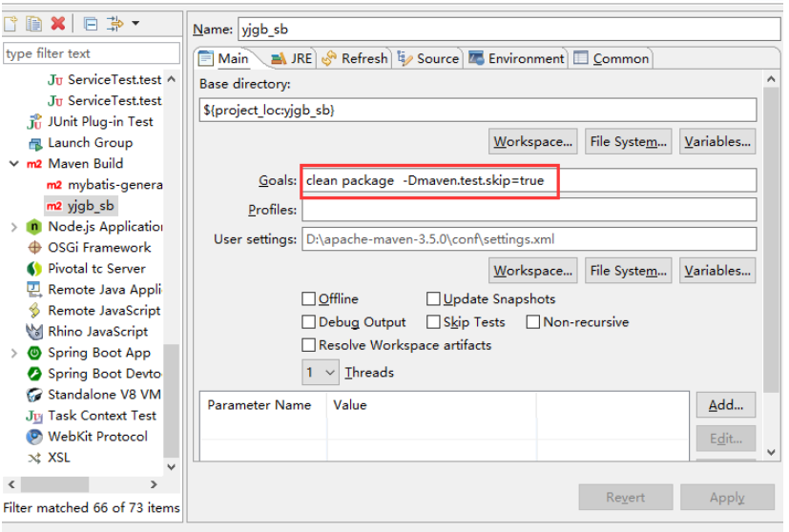Viewport: 789px width, 532px height.
Task: Duplicate the selected launch configuration
Action: 33,23
